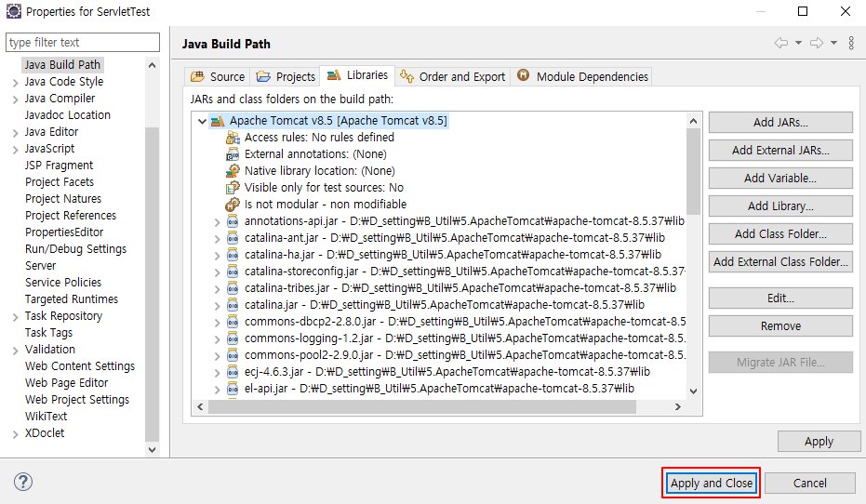Open the Order and Export tab
The height and width of the screenshot is (504, 866).
pyautogui.click(x=453, y=77)
